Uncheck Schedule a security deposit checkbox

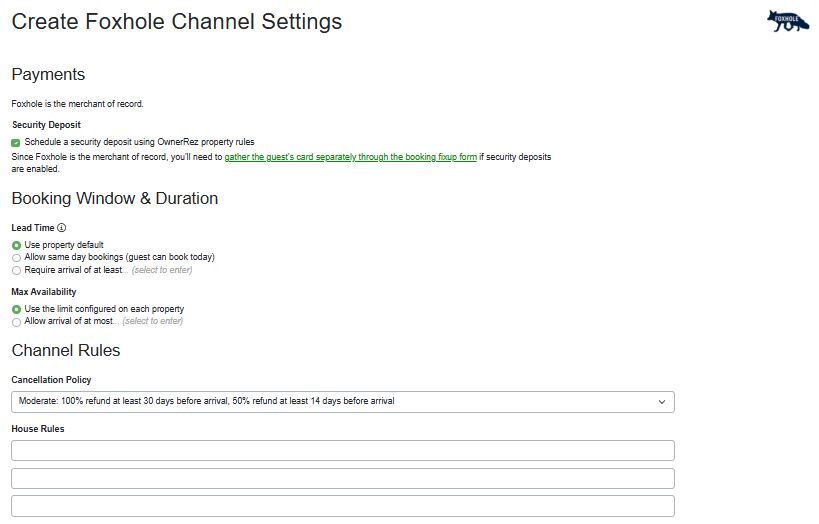16,143
